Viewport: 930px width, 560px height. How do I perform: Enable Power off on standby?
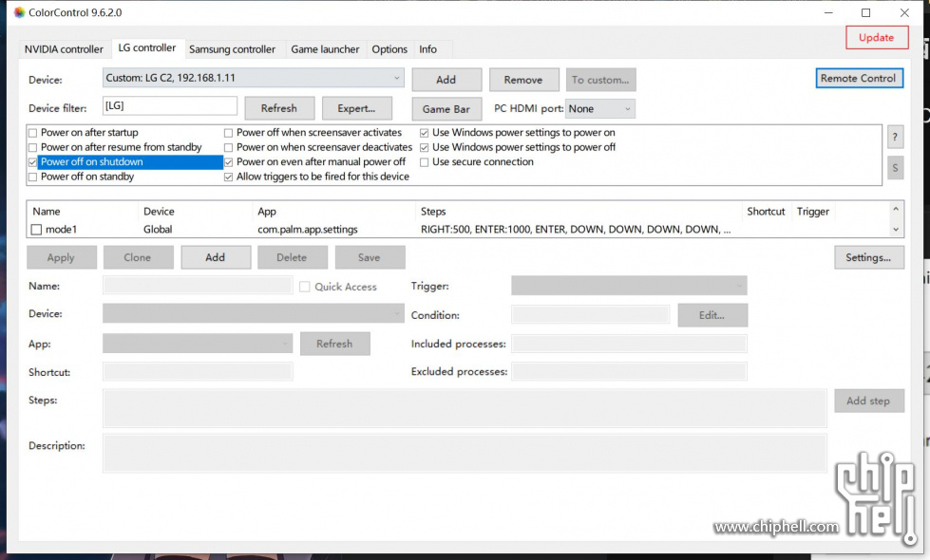pyautogui.click(x=33, y=177)
